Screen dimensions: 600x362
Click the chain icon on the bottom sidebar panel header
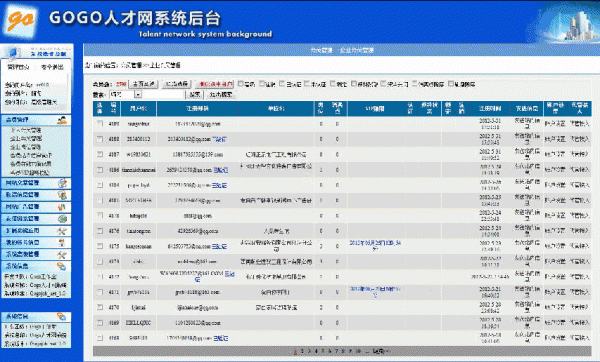pos(62,316)
